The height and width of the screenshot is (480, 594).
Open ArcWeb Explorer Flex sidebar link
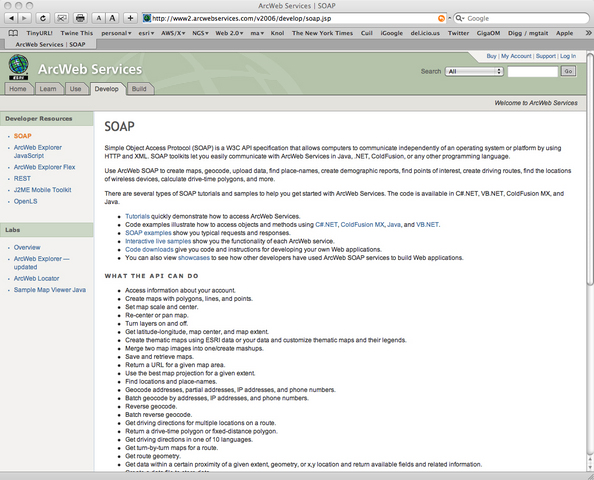pos(44,167)
